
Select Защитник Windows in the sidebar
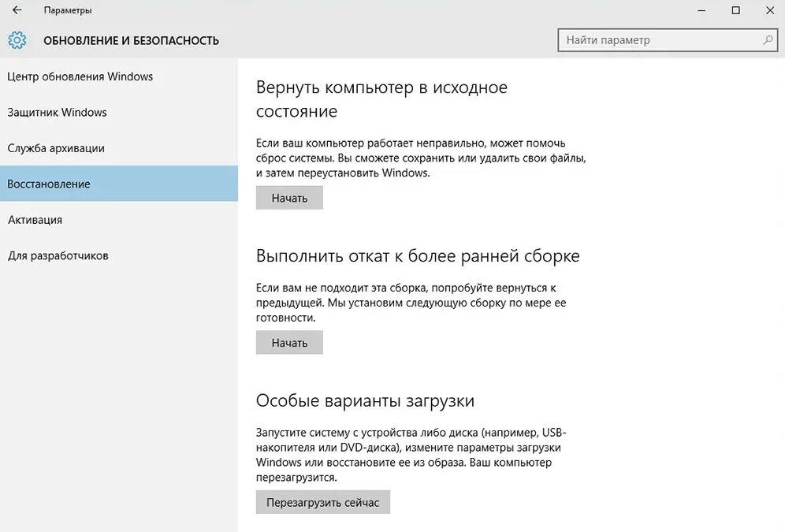[x=58, y=112]
